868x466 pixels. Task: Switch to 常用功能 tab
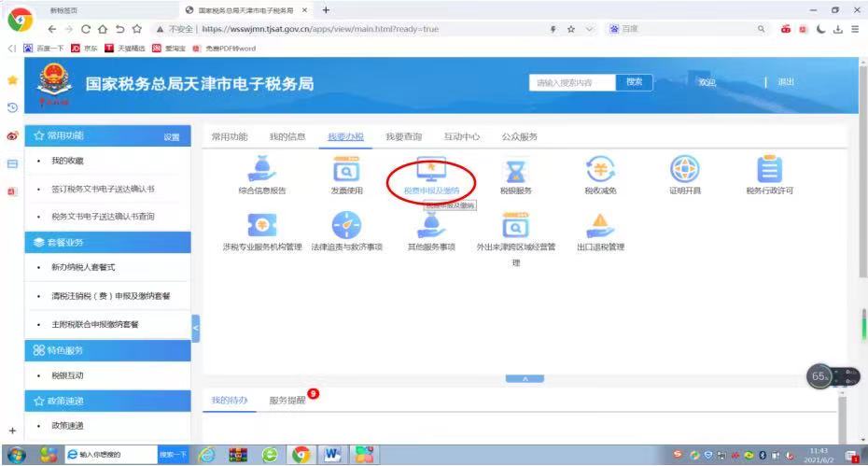pos(230,137)
